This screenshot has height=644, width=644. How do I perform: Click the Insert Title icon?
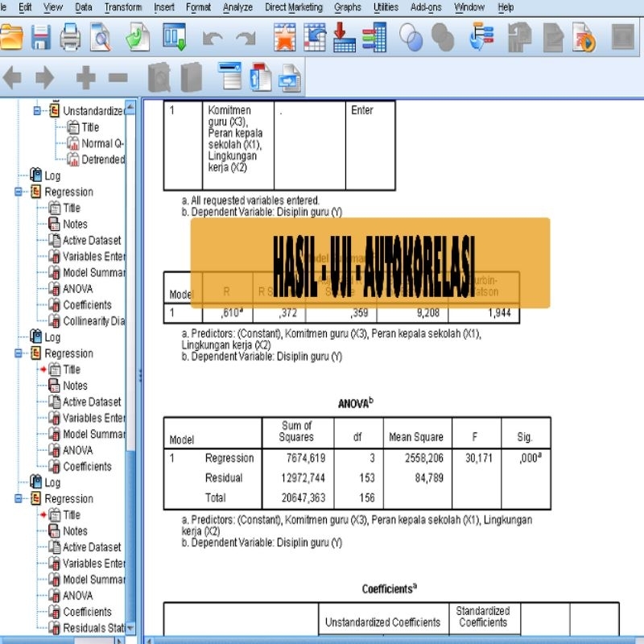[260, 77]
